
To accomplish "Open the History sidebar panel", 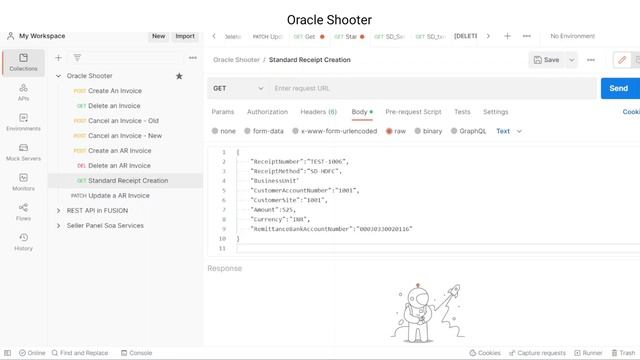I will coord(23,242).
